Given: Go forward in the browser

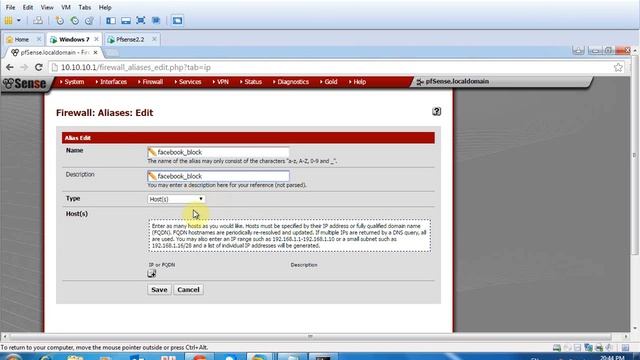Looking at the screenshot, I should click(24, 67).
